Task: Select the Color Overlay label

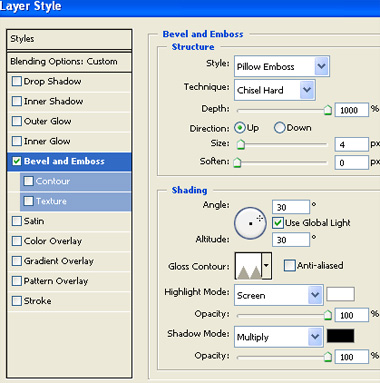Action: coord(53,241)
